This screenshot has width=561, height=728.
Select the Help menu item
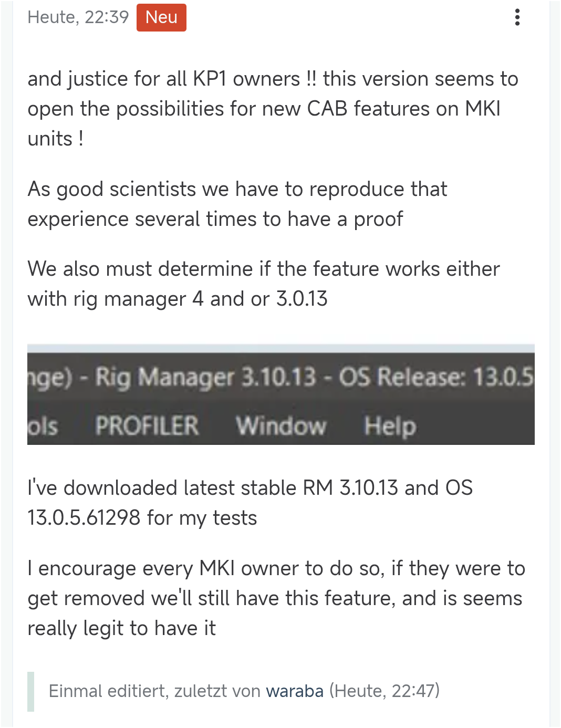[x=390, y=425]
